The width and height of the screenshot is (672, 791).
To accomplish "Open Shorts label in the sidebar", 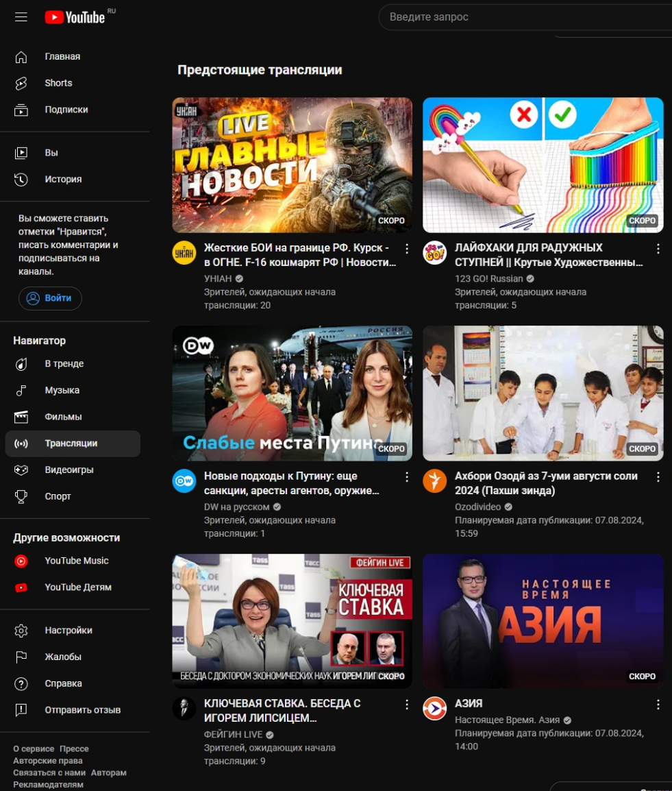I will [58, 83].
